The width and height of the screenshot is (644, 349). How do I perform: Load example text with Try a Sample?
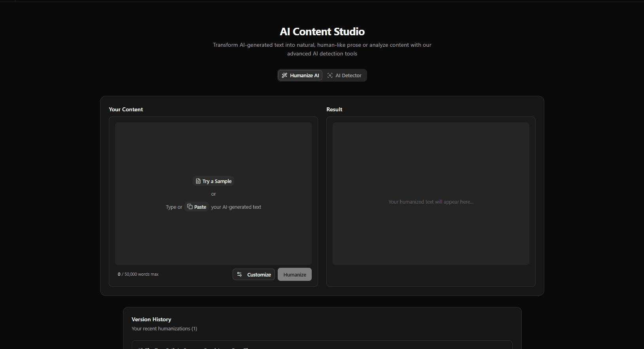tap(214, 181)
